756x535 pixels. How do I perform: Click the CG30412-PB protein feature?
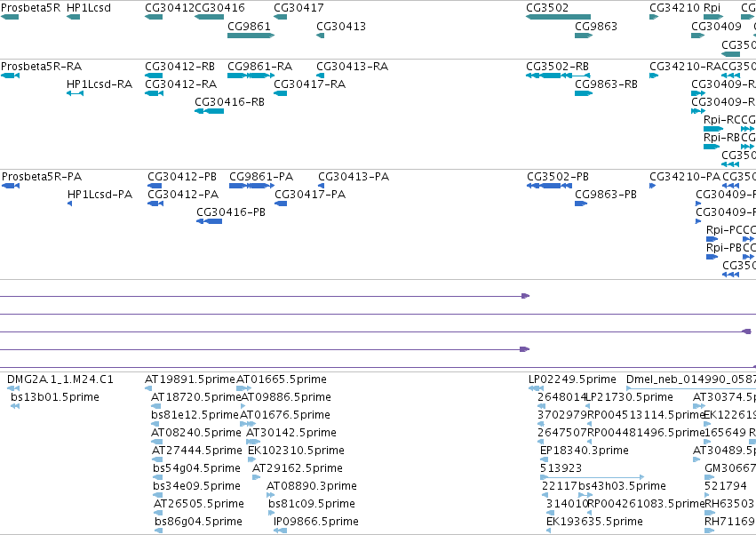coord(155,186)
